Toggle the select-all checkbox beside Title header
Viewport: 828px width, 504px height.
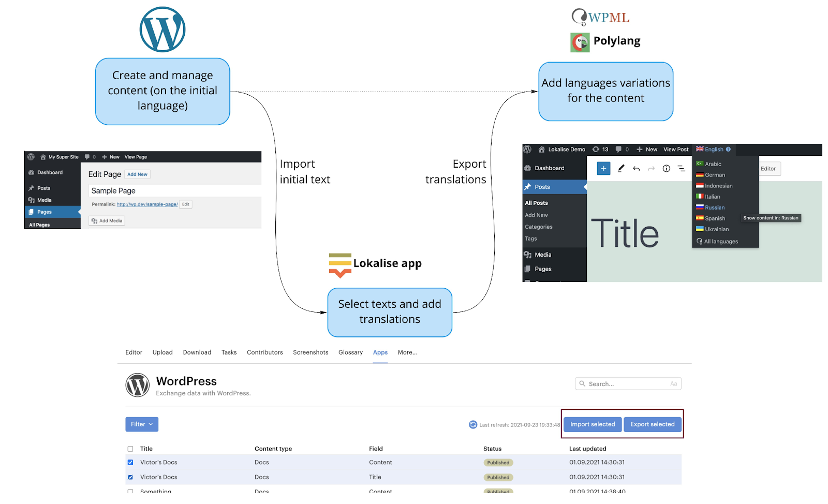[130, 449]
